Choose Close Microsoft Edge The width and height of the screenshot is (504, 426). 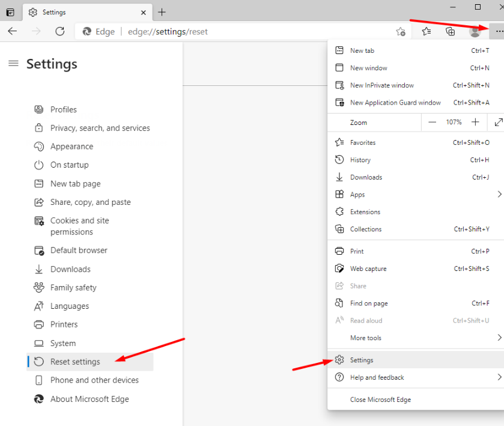415,400
